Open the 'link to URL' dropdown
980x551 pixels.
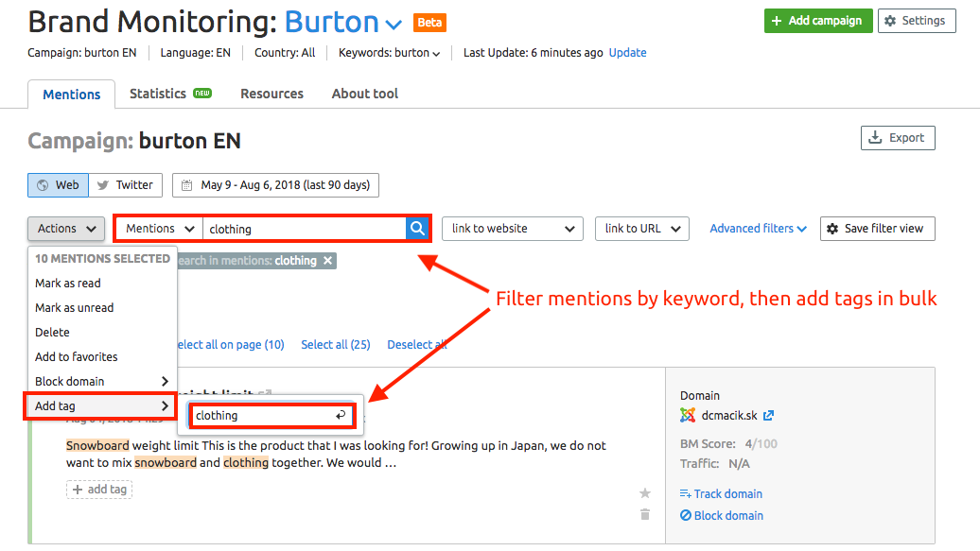pyautogui.click(x=642, y=229)
